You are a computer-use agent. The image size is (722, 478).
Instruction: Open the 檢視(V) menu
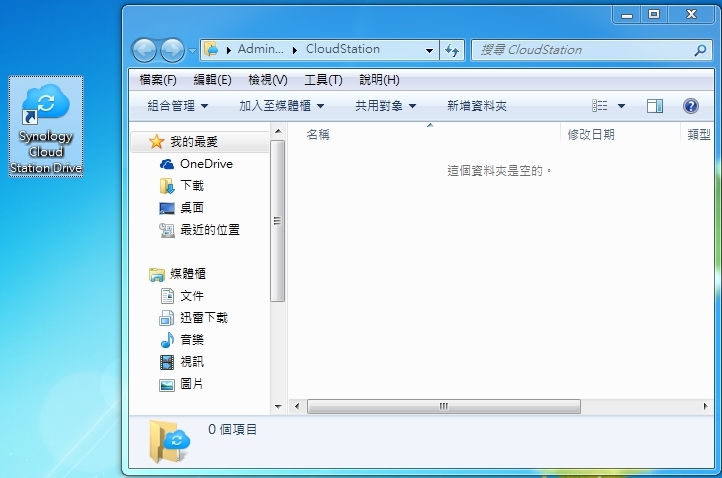(x=268, y=80)
